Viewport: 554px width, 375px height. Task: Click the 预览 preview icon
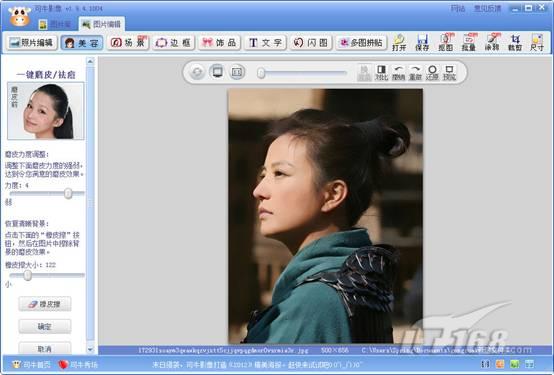click(449, 72)
